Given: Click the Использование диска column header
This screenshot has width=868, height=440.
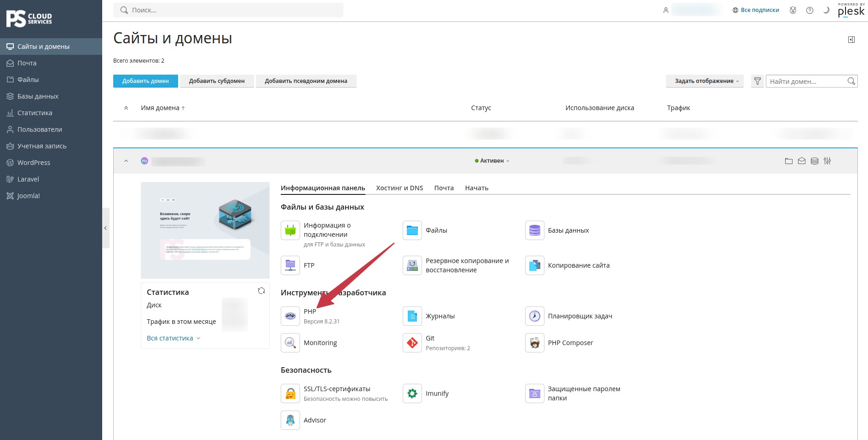Looking at the screenshot, I should (600, 108).
